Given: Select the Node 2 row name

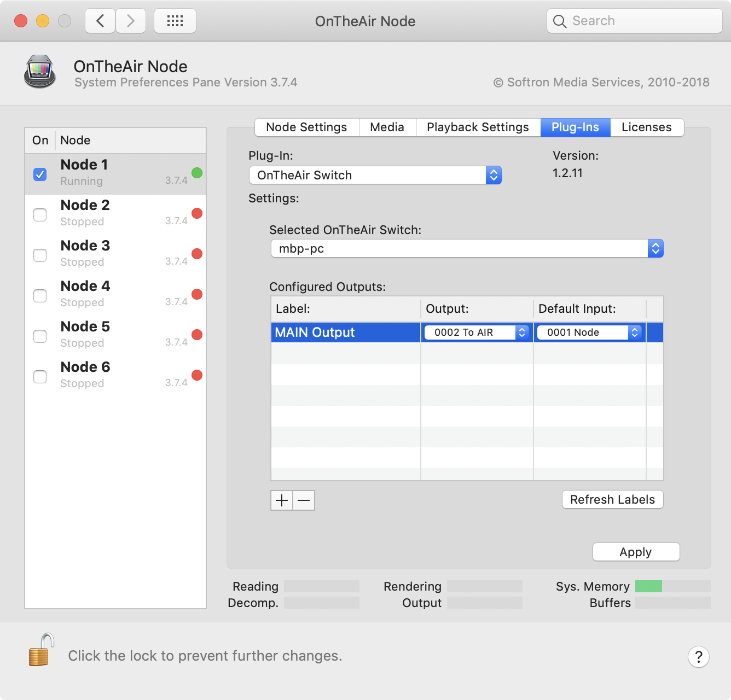Looking at the screenshot, I should (85, 205).
